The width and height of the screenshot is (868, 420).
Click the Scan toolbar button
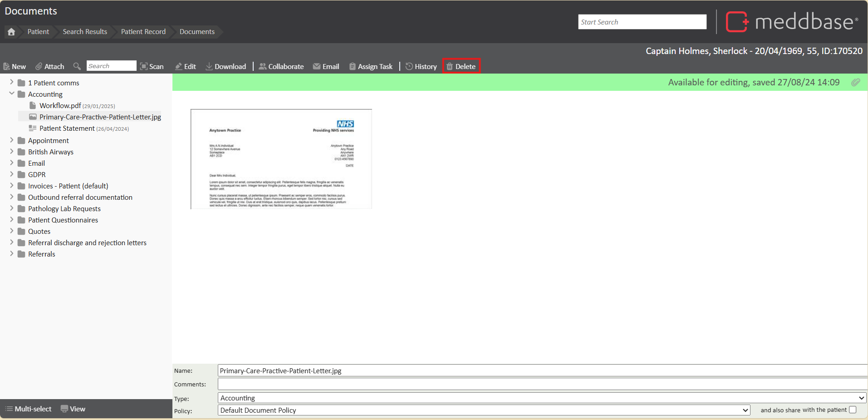coord(152,66)
